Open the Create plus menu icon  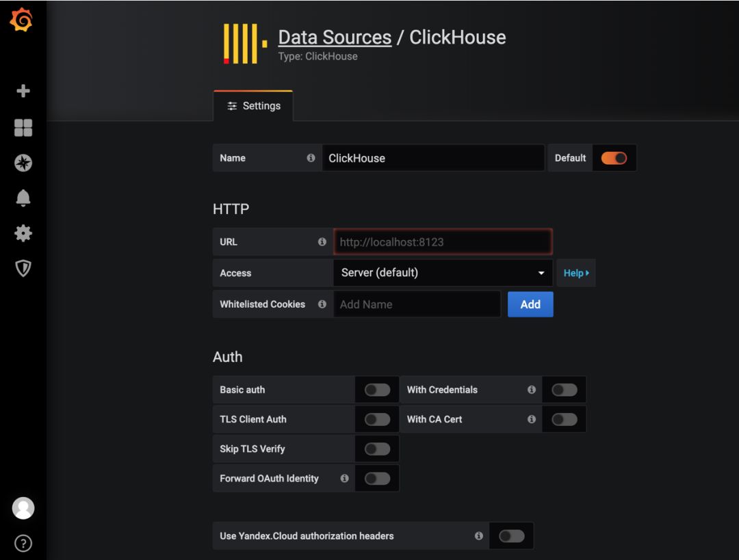tap(23, 91)
